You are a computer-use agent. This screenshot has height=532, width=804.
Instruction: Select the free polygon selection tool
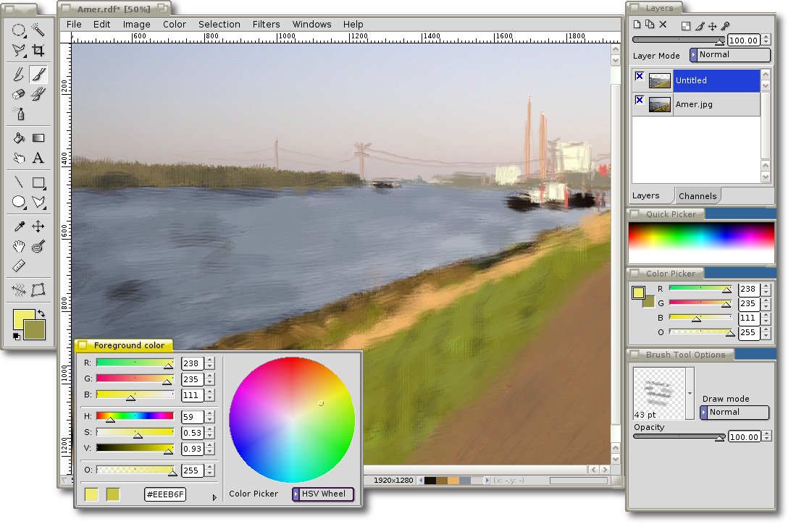[x=18, y=50]
